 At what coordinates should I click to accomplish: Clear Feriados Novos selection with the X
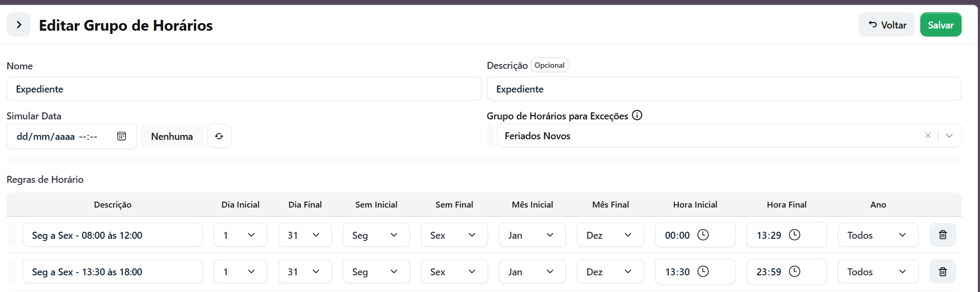coord(928,136)
